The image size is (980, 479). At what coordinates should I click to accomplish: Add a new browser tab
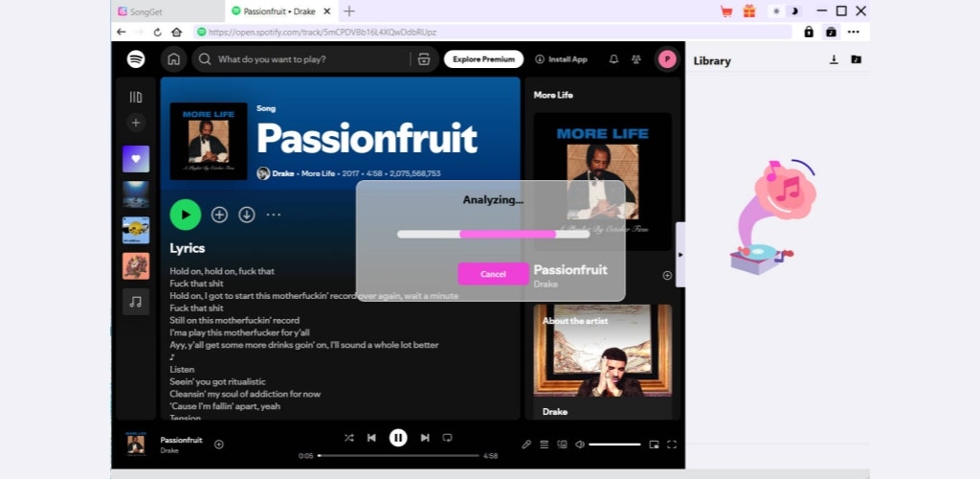[x=349, y=11]
